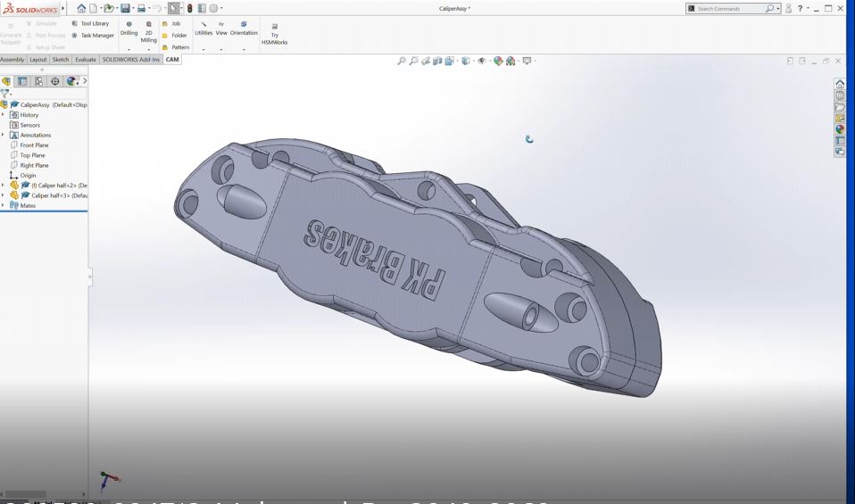Viewport: 855px width, 504px height.
Task: Open the Options gear icon
Action: pyautogui.click(x=213, y=8)
